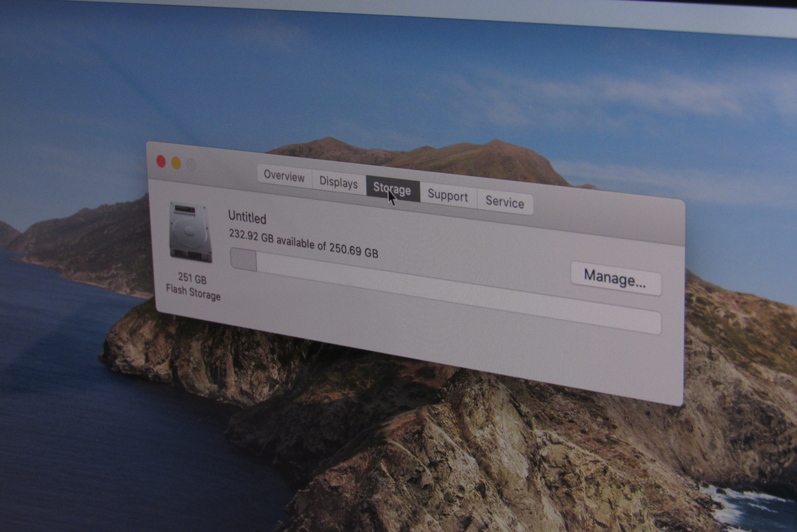Click the 251 GB label under disk
Viewport: 797px width, 532px height.
pos(192,278)
